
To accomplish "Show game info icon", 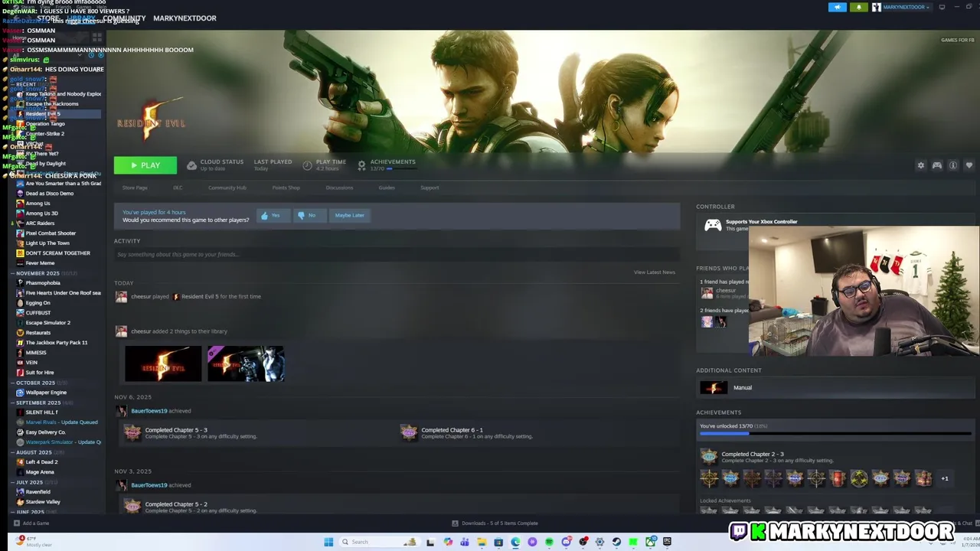I will (x=953, y=165).
